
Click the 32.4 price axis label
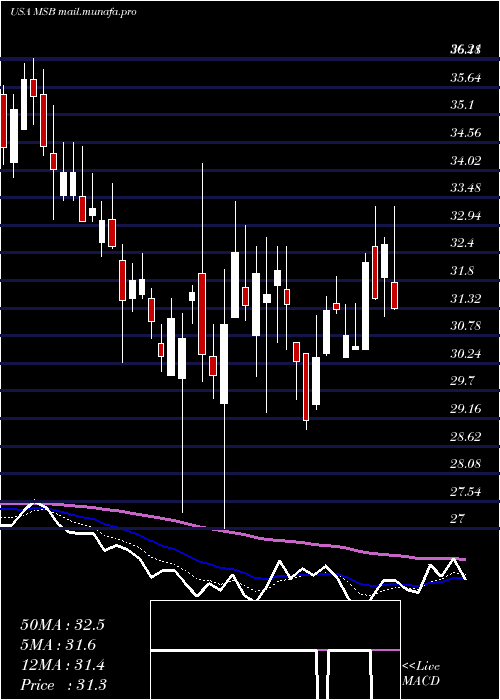tap(462, 243)
